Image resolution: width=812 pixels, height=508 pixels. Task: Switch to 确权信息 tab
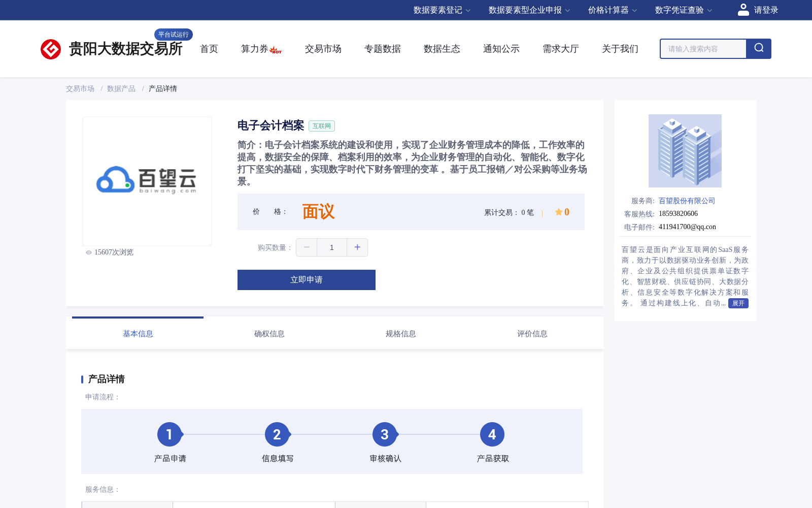[269, 334]
